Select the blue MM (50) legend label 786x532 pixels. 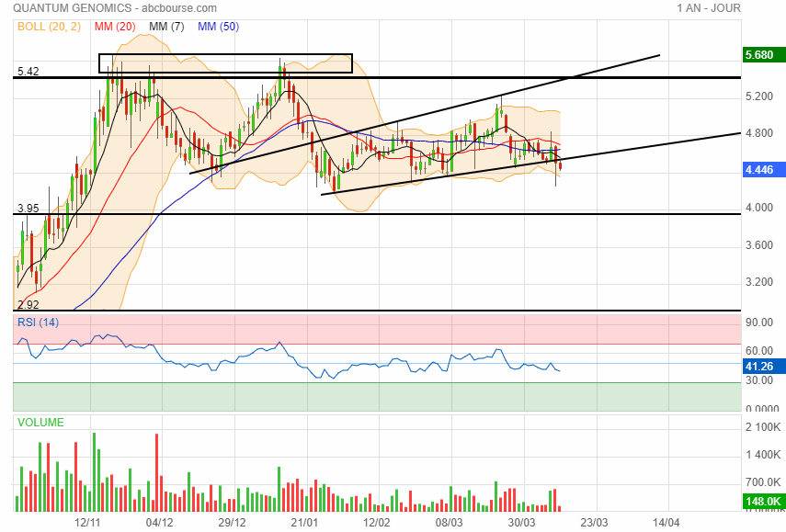[x=218, y=27]
